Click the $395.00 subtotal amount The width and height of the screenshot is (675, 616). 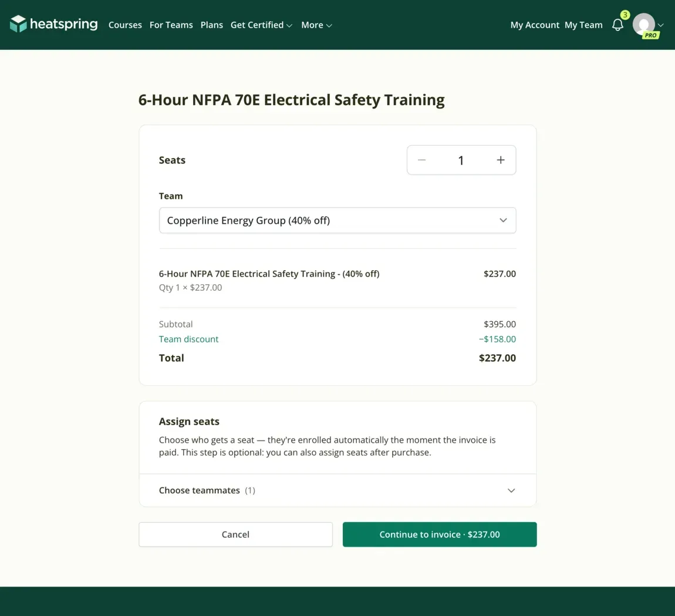pyautogui.click(x=500, y=324)
